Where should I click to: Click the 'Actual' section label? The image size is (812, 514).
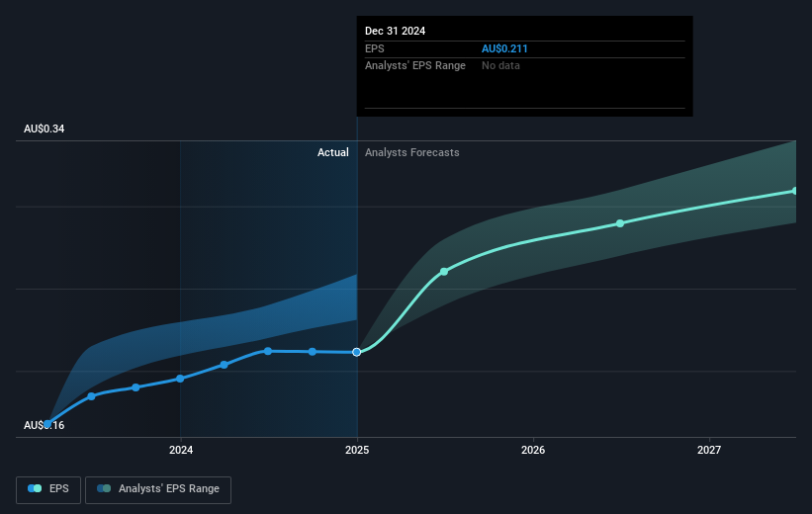333,152
